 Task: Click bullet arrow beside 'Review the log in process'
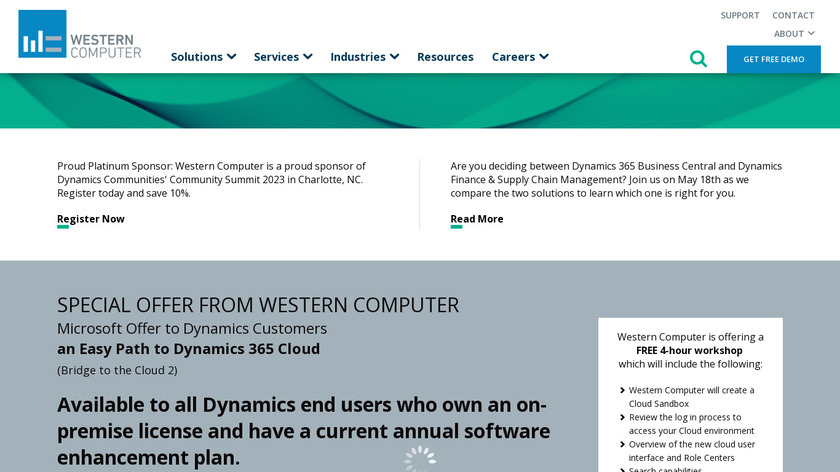(622, 417)
